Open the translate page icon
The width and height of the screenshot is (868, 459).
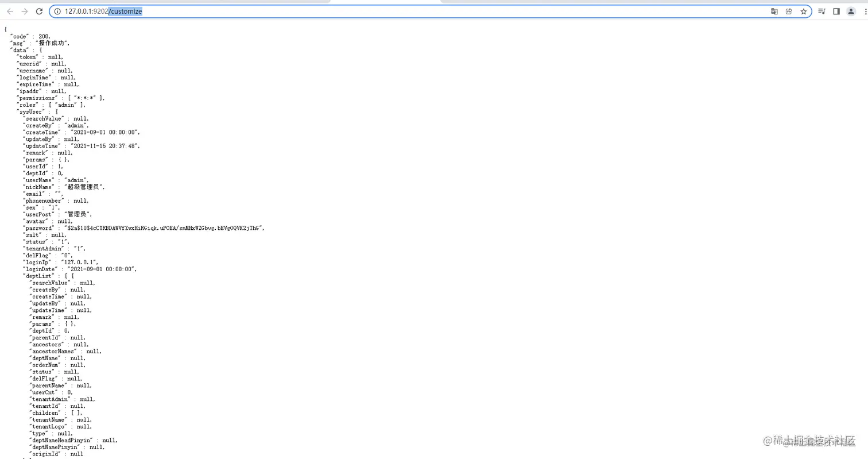[x=774, y=11]
